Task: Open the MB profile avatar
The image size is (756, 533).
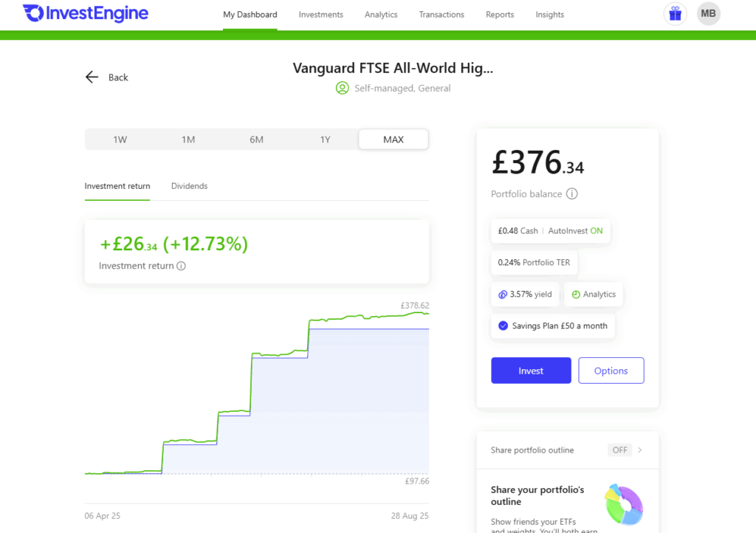Action: coord(708,13)
